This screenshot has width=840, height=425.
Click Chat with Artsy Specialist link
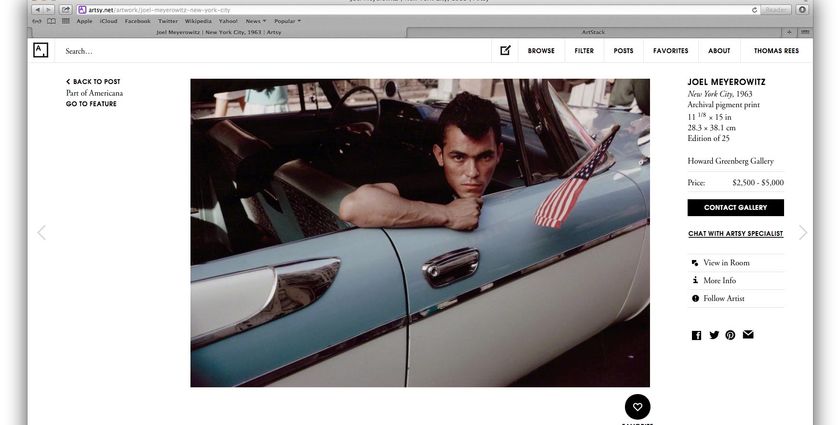point(736,234)
